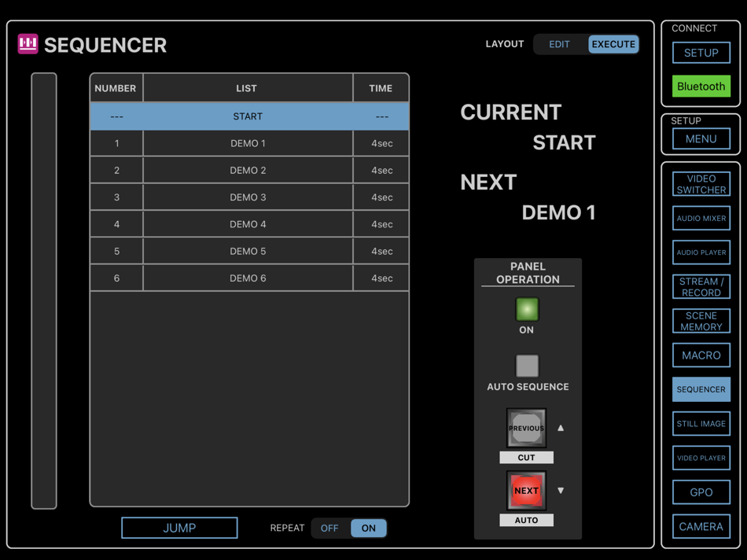Open the Audio Mixer page
This screenshot has height=560, width=747.
(701, 219)
